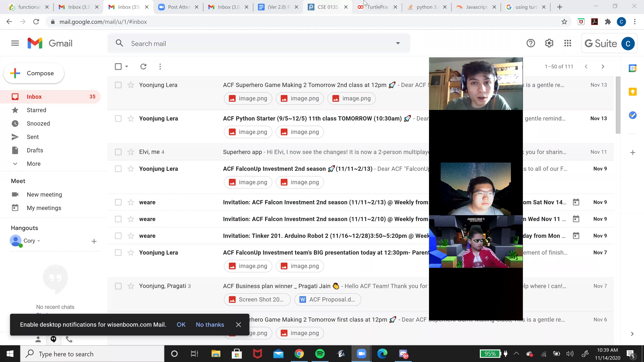Click the Gmail settings gear icon
This screenshot has height=362, width=644.
[549, 43]
